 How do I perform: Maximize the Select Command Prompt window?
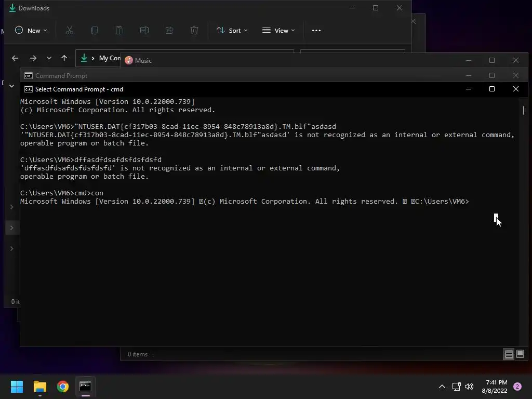491,89
